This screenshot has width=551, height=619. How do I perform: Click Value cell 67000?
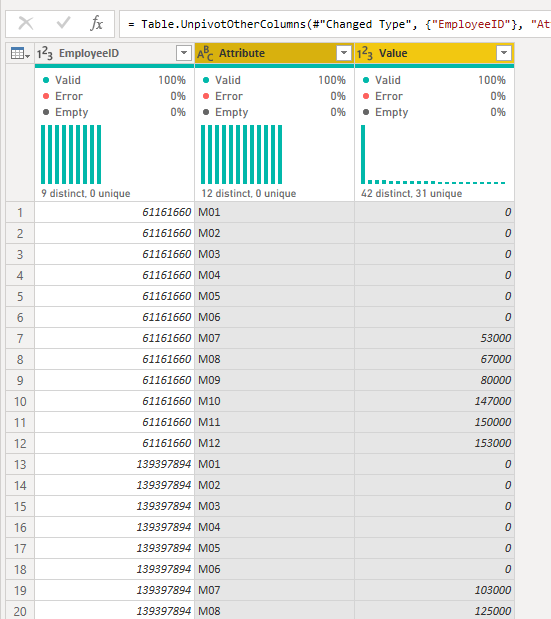tap(434, 359)
